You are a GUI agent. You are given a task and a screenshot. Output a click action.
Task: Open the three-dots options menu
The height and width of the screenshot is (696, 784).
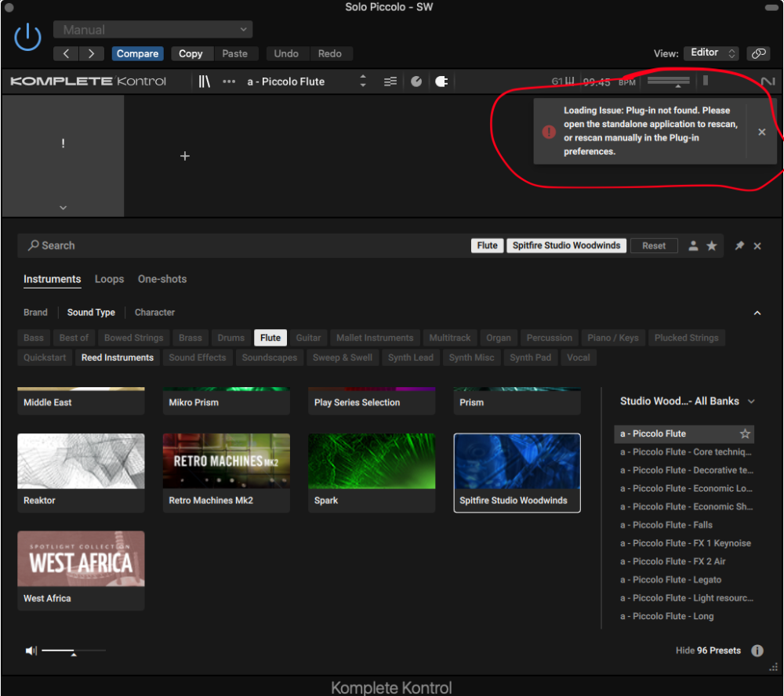(229, 82)
